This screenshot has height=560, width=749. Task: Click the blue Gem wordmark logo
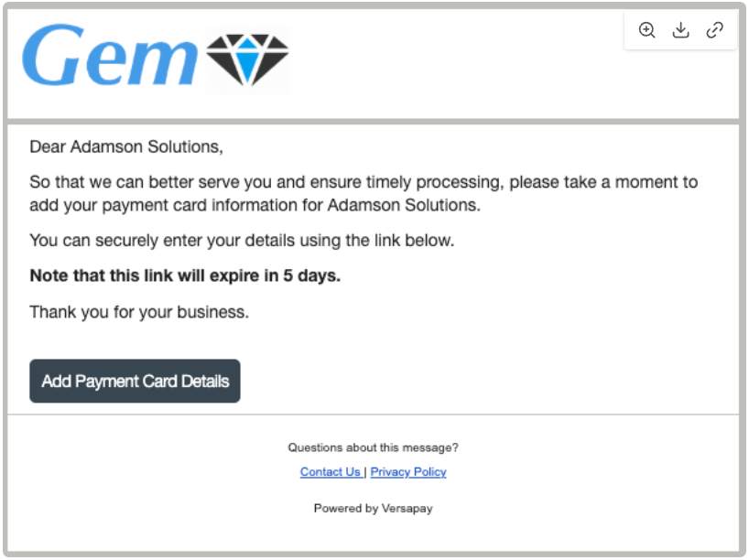[x=110, y=57]
